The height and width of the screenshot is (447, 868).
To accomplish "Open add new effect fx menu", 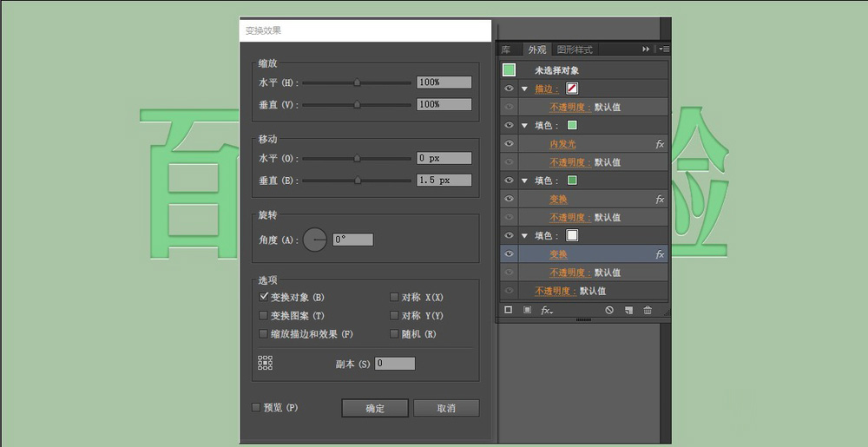I will tap(546, 311).
